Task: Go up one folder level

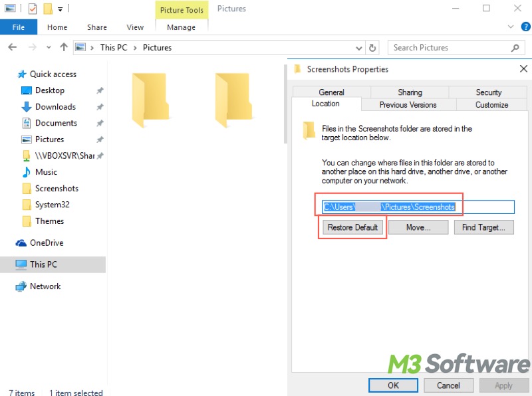Action: [64, 47]
